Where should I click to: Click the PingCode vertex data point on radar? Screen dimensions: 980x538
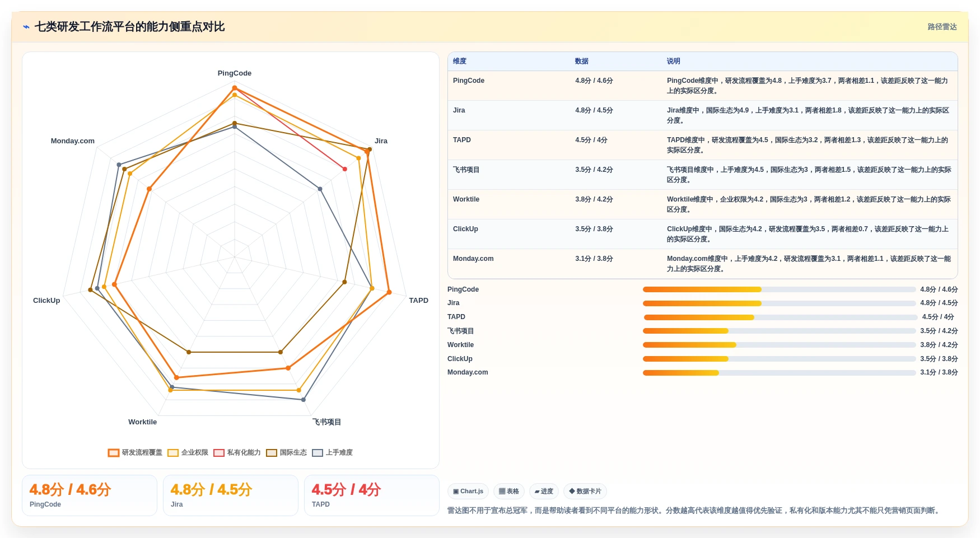235,88
